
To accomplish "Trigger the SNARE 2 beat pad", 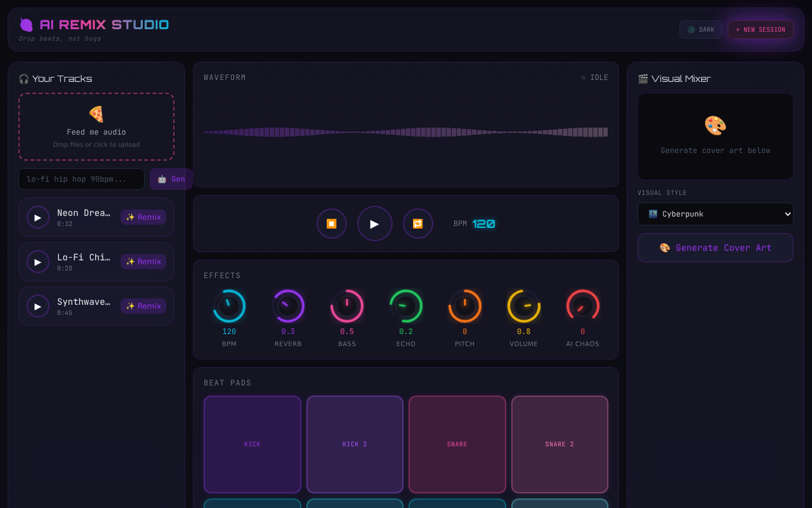I will point(560,444).
